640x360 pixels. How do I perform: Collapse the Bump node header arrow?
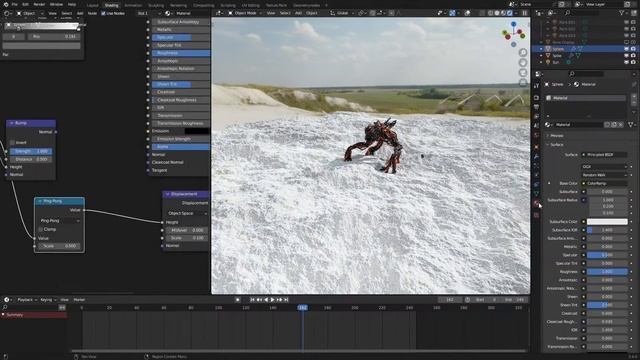(x=12, y=123)
